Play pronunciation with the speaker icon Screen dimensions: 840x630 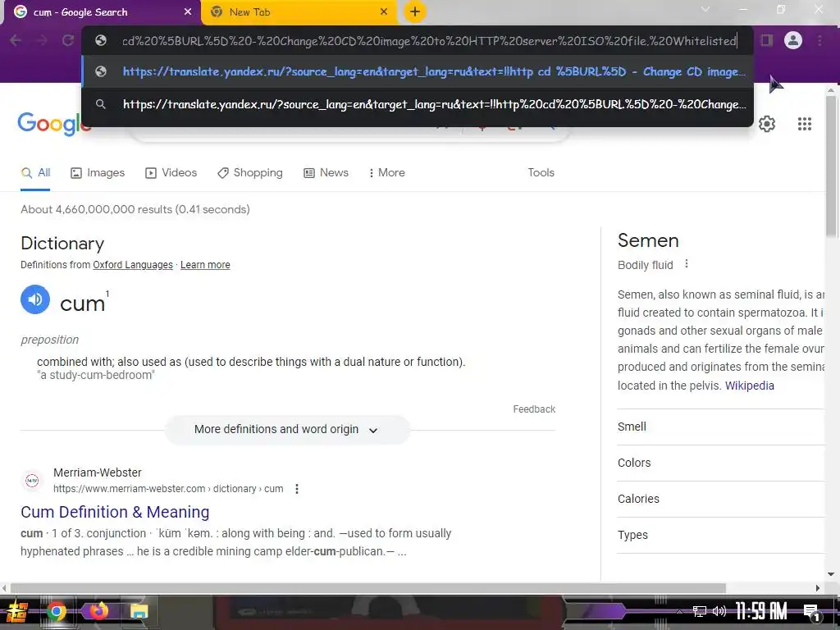(x=35, y=299)
